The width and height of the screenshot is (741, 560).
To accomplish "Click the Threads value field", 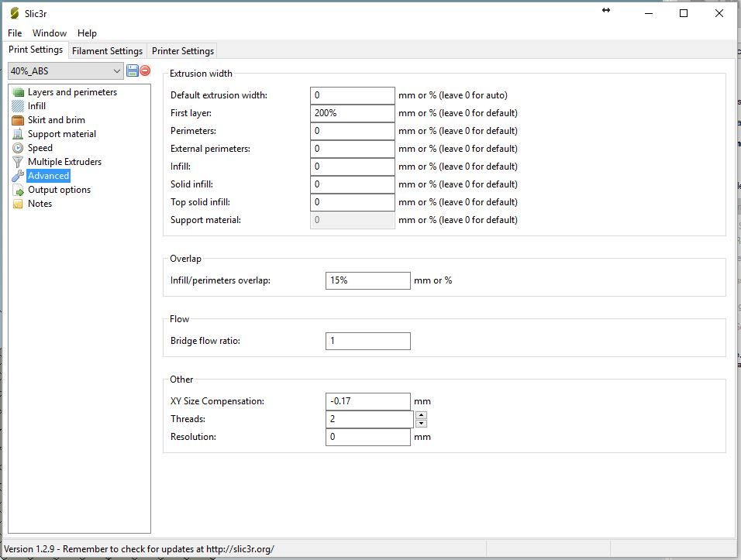I will tap(370, 419).
